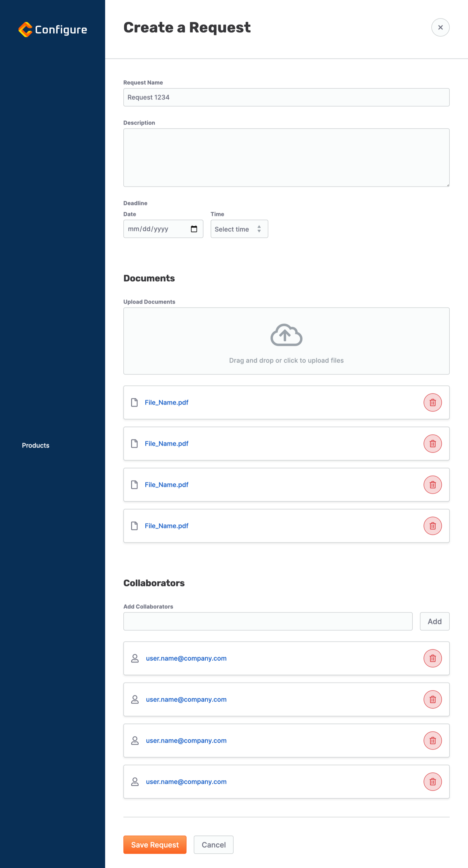Click the Save Request button

[x=155, y=844]
